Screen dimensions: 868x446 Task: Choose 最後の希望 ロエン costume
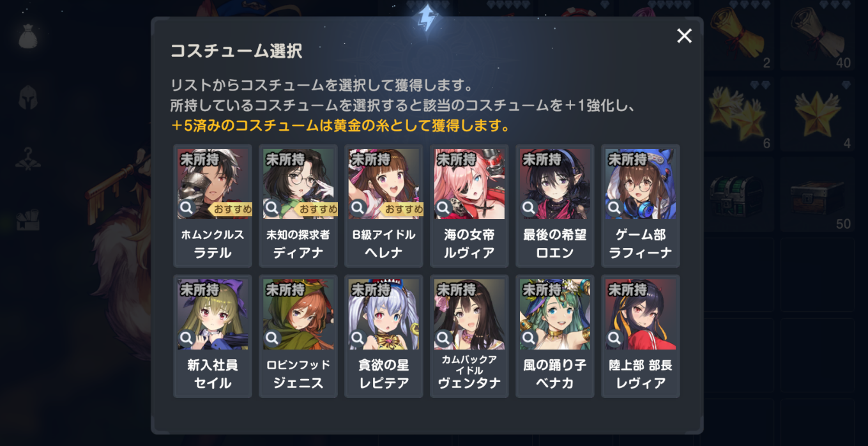(555, 206)
